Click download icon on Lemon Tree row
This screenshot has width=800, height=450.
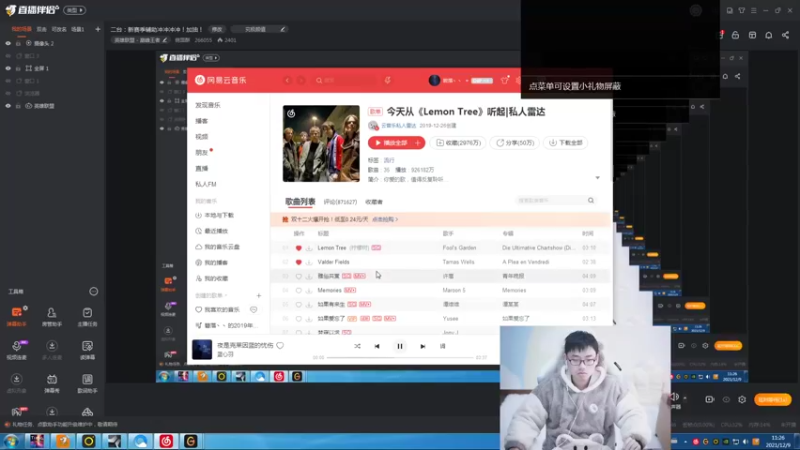click(309, 248)
